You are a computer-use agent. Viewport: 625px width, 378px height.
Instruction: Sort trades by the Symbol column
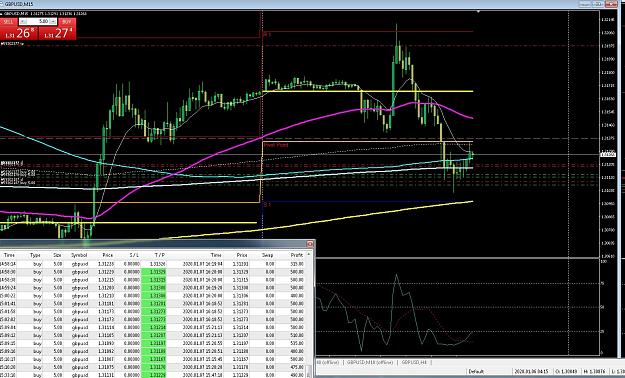(79, 255)
